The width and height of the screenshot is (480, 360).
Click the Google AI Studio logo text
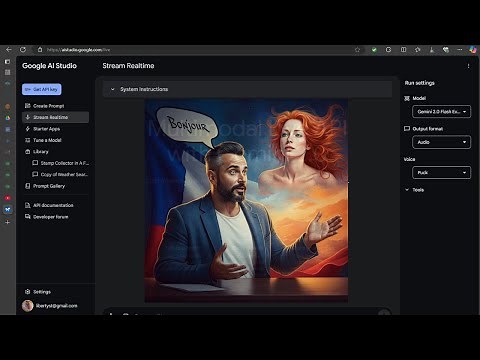pyautogui.click(x=49, y=66)
